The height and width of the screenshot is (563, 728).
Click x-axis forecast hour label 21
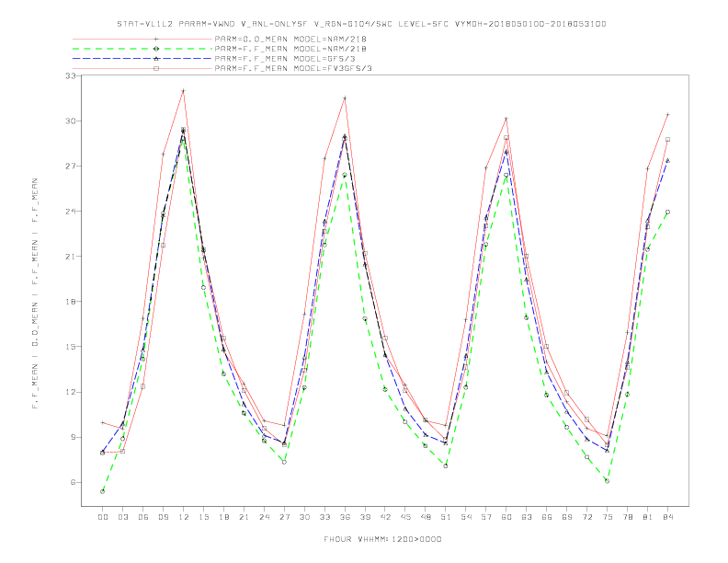click(244, 517)
